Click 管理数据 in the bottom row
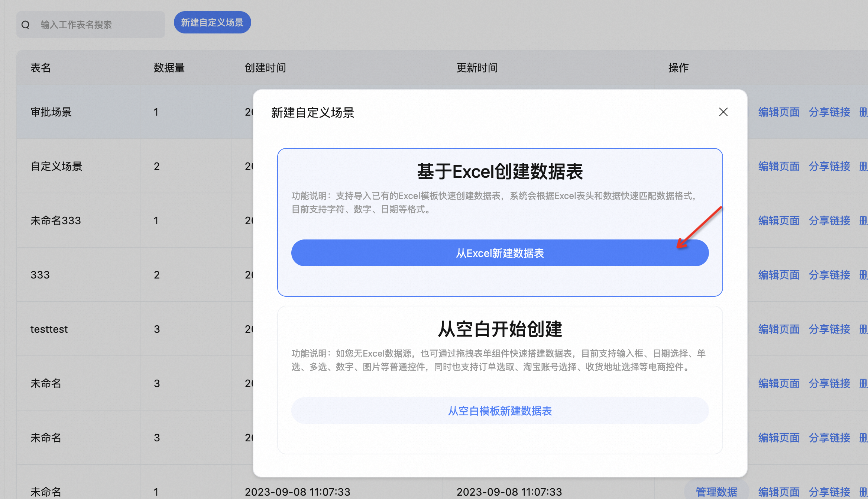This screenshot has height=499, width=868. pos(716,492)
